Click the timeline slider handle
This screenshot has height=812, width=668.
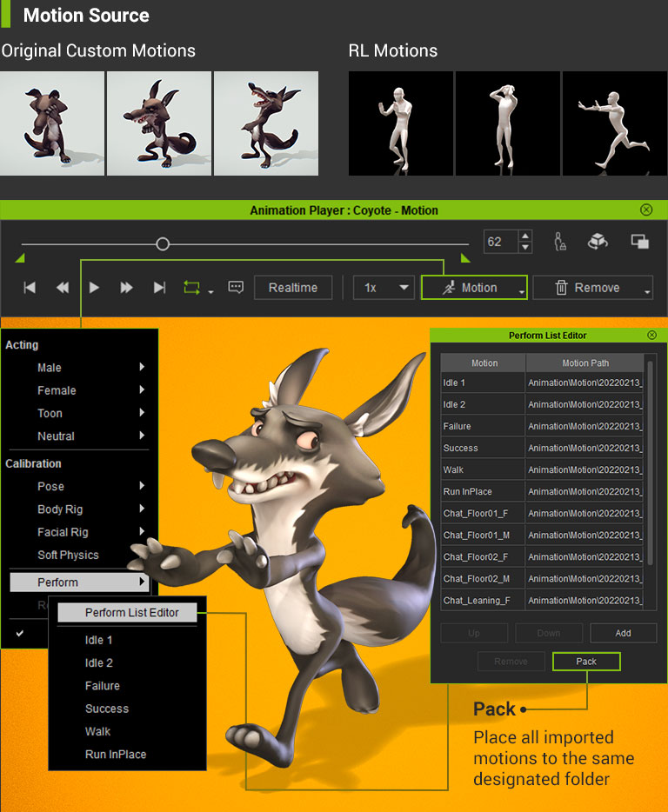tap(163, 244)
